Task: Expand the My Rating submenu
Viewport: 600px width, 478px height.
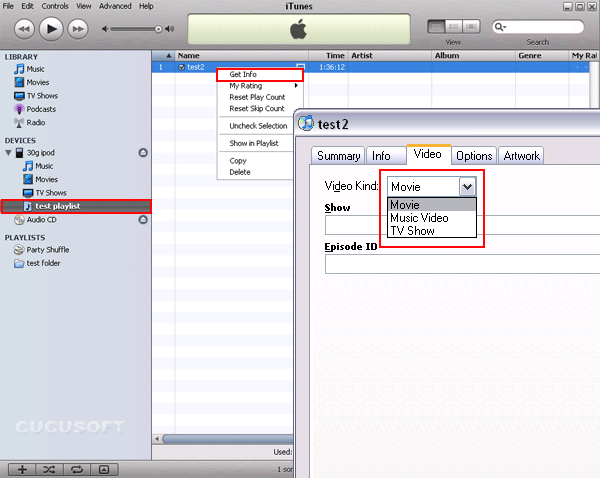Action: (x=258, y=86)
